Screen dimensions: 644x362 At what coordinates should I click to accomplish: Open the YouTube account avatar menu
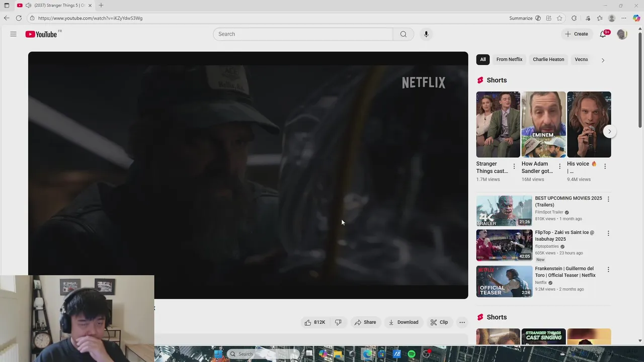pos(622,34)
